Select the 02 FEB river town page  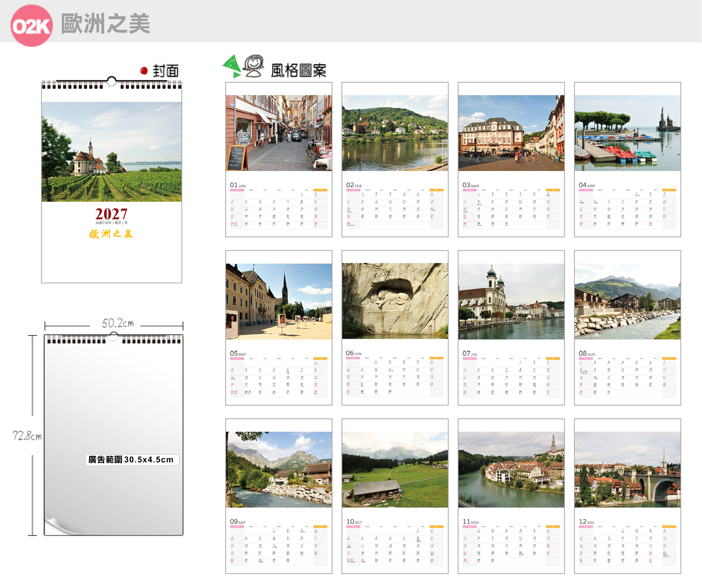coord(395,160)
